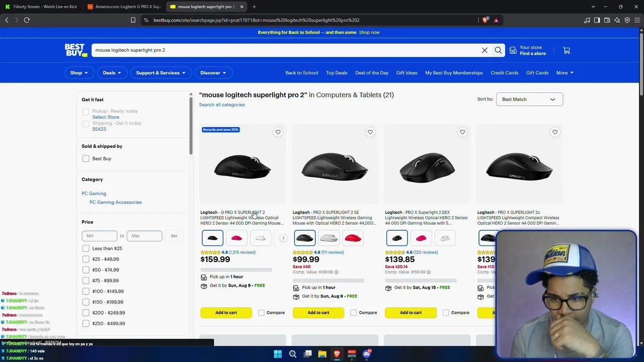
Task: Select the white swatch for PRO X Superlight 2 DEX
Action: pyautogui.click(x=445, y=238)
